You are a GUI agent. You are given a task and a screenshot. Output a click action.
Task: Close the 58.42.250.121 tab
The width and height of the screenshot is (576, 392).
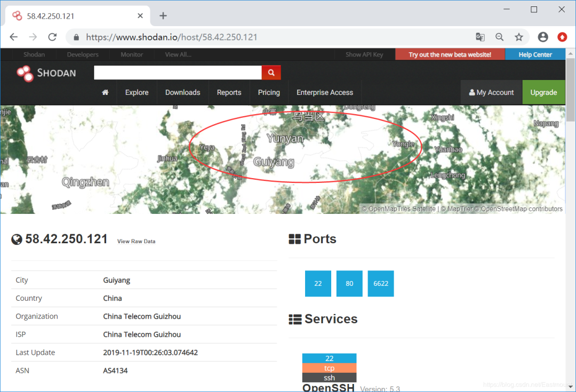point(140,16)
